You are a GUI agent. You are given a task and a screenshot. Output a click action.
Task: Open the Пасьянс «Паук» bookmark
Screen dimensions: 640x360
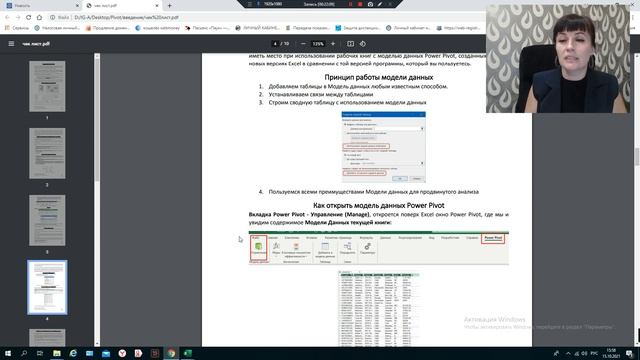click(207, 28)
